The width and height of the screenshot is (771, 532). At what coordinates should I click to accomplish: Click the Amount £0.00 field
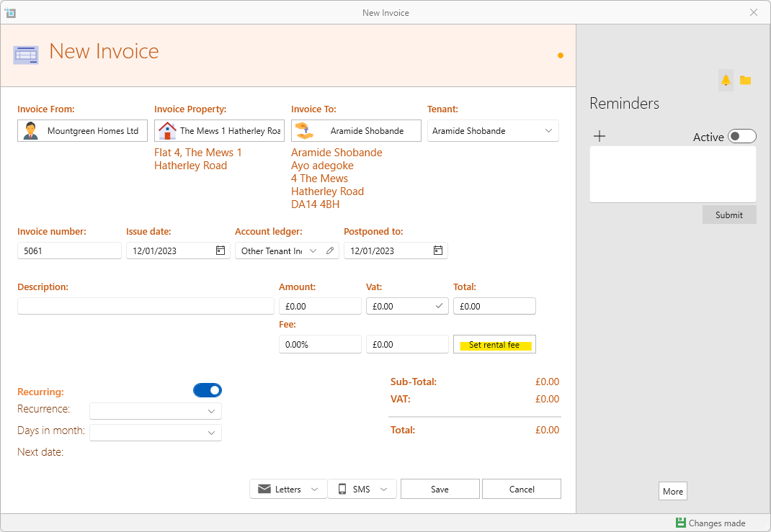pyautogui.click(x=320, y=306)
